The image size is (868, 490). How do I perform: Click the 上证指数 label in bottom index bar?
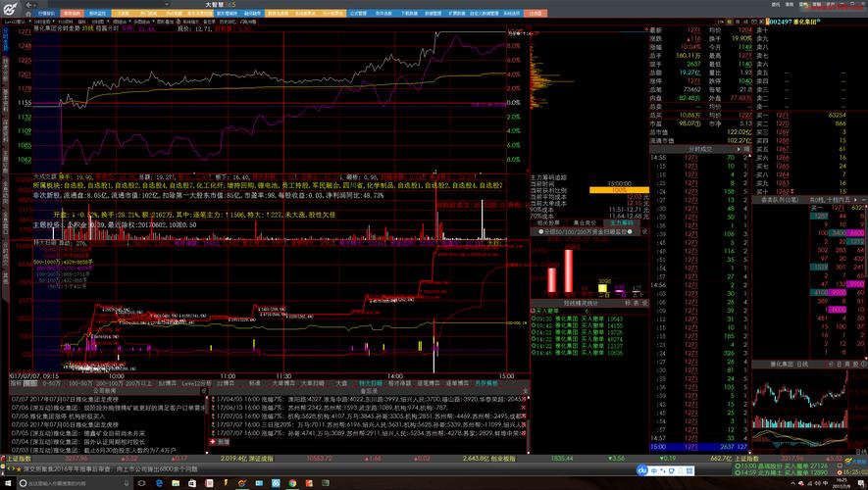tap(20, 458)
